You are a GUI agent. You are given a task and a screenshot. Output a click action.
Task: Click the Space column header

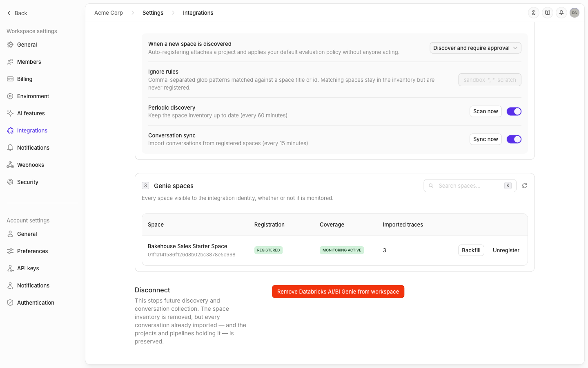point(156,224)
